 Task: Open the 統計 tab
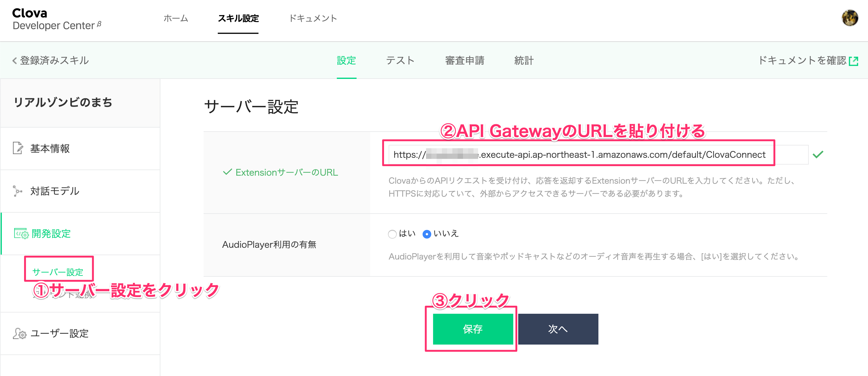(524, 61)
